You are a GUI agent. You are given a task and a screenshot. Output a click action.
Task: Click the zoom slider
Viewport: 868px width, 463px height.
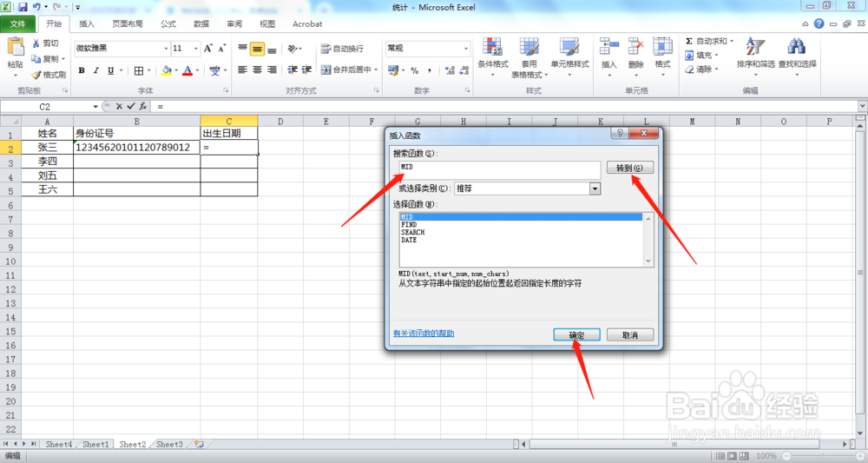[824, 456]
